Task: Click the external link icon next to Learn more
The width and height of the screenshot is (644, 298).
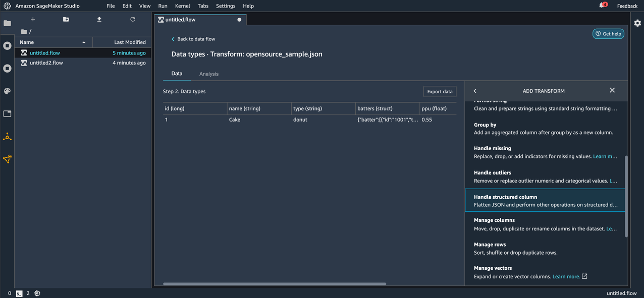Action: (584, 276)
